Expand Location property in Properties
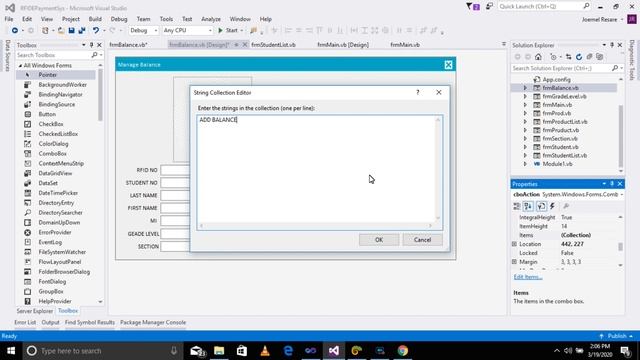Image resolution: width=640 pixels, height=360 pixels. (514, 244)
